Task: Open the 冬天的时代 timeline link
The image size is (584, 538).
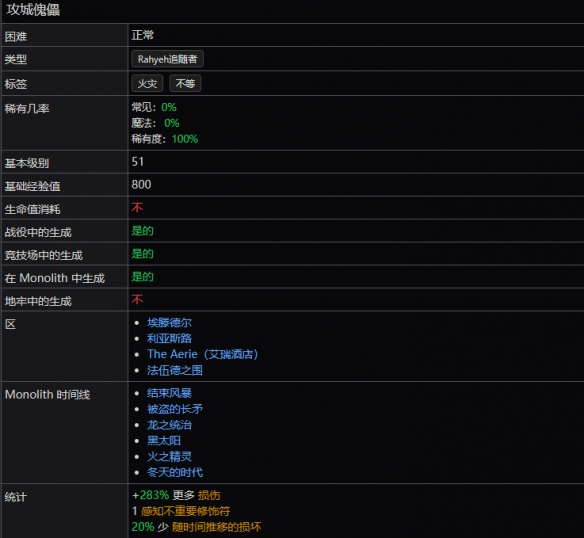Action: click(175, 472)
